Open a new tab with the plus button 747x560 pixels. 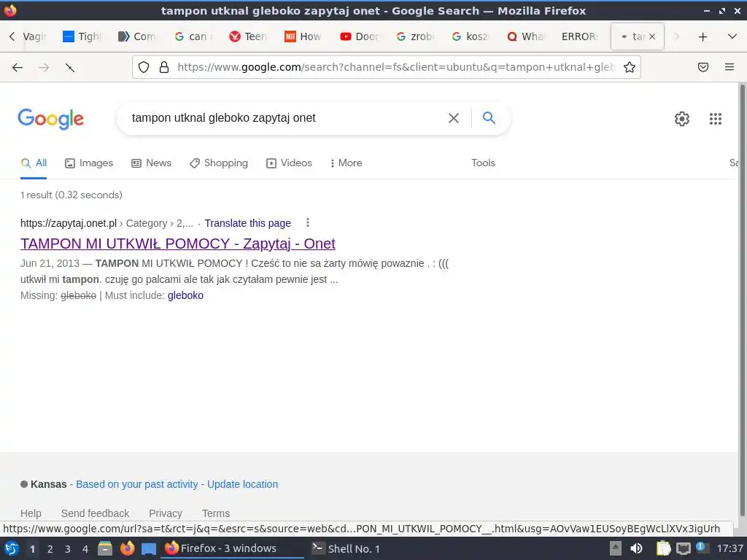tap(703, 36)
